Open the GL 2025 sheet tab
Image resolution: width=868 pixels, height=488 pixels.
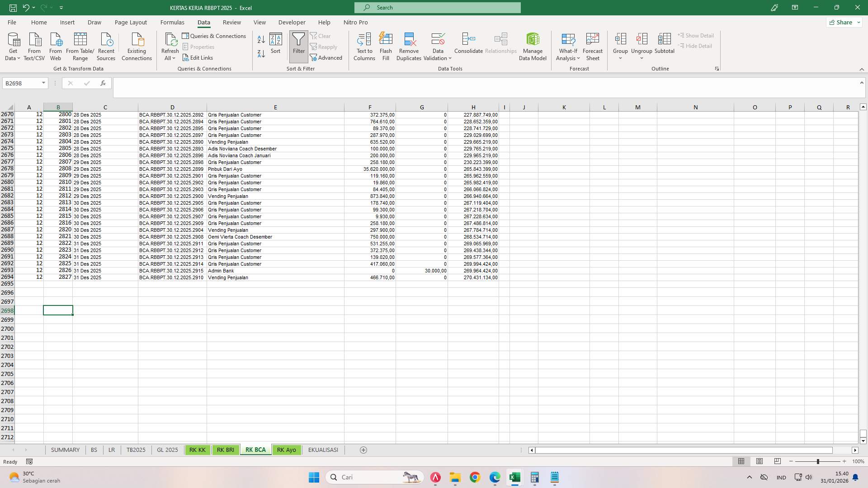pyautogui.click(x=167, y=450)
